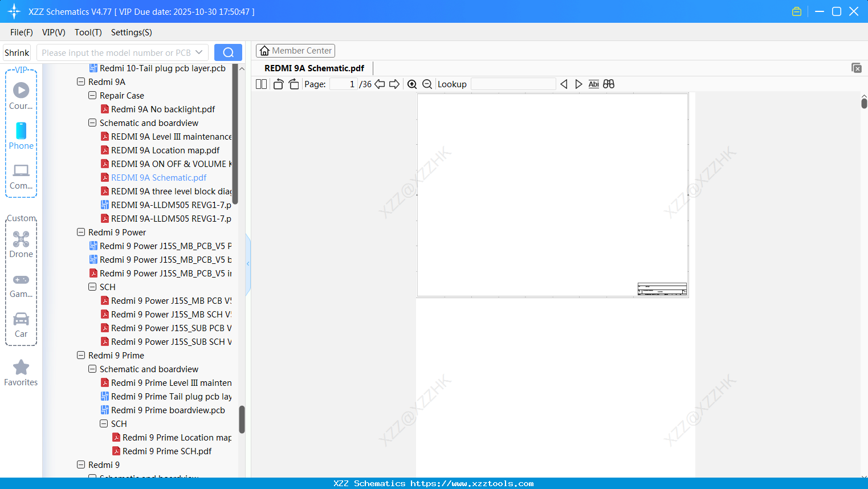Click the binoculars search icon
Image resolution: width=868 pixels, height=489 pixels.
(x=609, y=84)
